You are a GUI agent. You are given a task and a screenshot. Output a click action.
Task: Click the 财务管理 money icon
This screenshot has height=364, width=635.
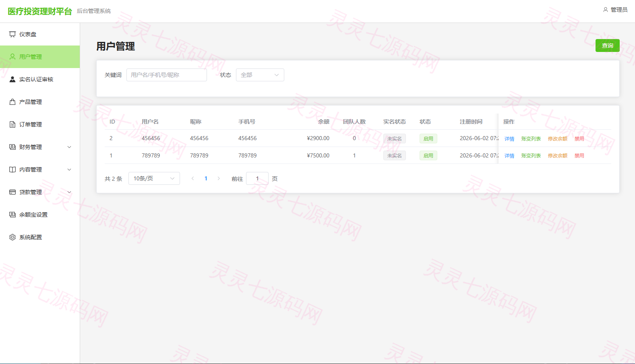(x=12, y=147)
